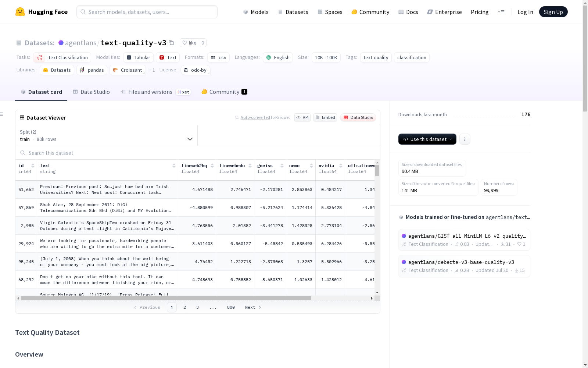
Task: Switch to the Dataset card tab
Action: 41,92
